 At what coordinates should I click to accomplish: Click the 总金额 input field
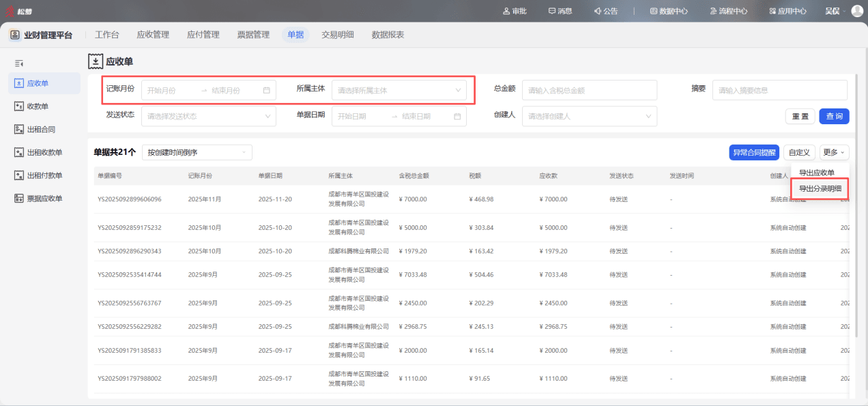pos(590,90)
